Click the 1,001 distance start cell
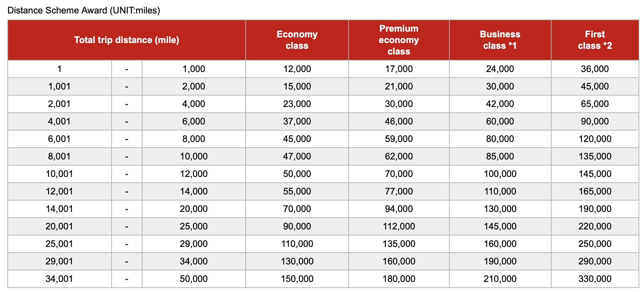644x292 pixels. tap(59, 86)
